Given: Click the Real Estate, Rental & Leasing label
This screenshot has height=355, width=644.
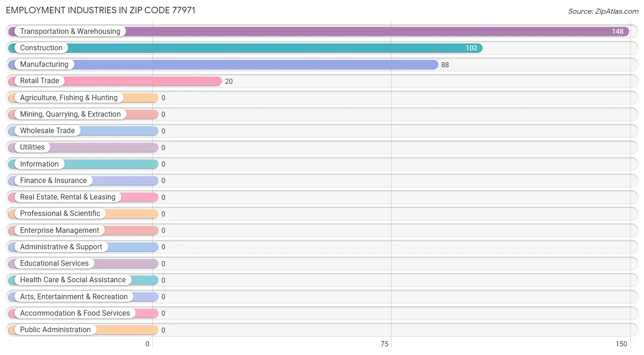Looking at the screenshot, I should click(68, 197).
